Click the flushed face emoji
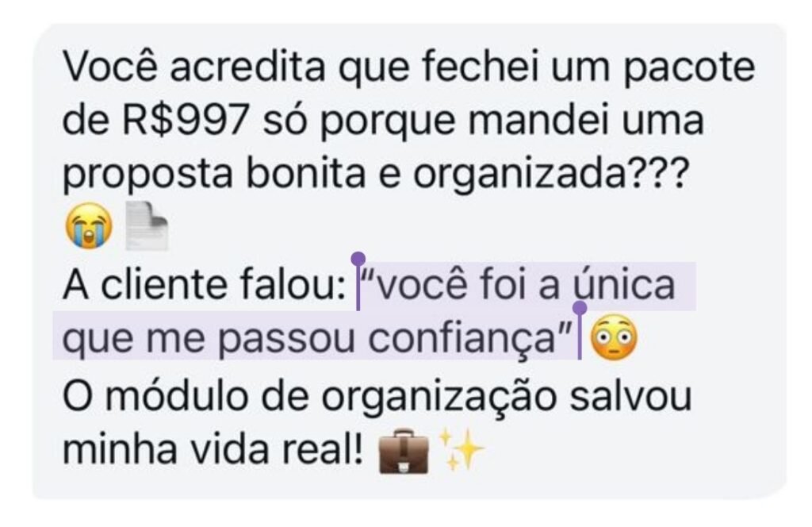This screenshot has width=812, height=527. pos(614,337)
